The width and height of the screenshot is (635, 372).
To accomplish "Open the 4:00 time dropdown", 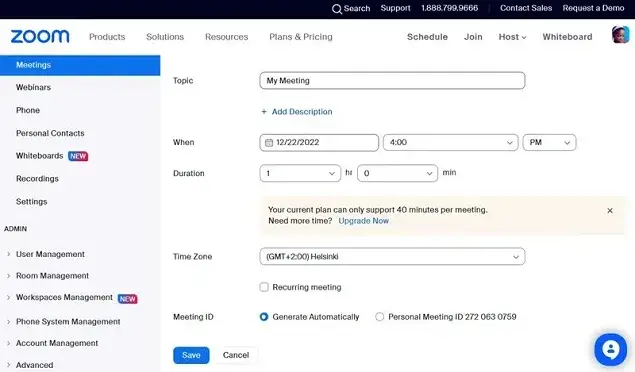I will (450, 142).
